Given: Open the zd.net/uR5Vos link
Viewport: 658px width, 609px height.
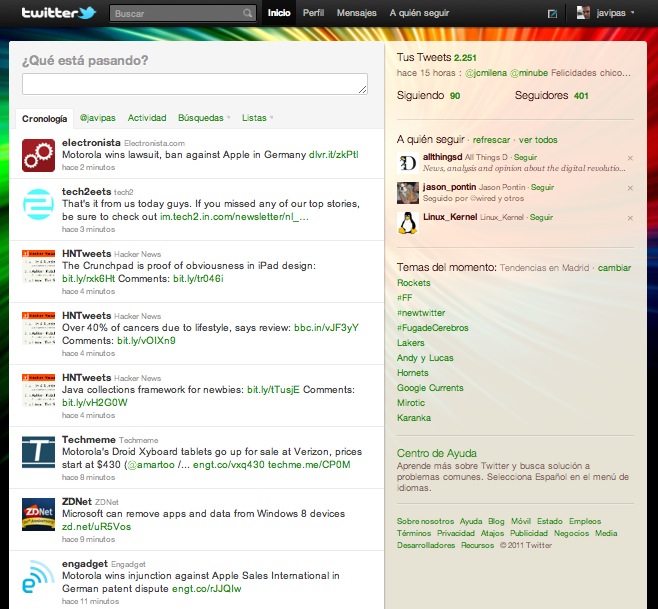Looking at the screenshot, I should point(97,527).
